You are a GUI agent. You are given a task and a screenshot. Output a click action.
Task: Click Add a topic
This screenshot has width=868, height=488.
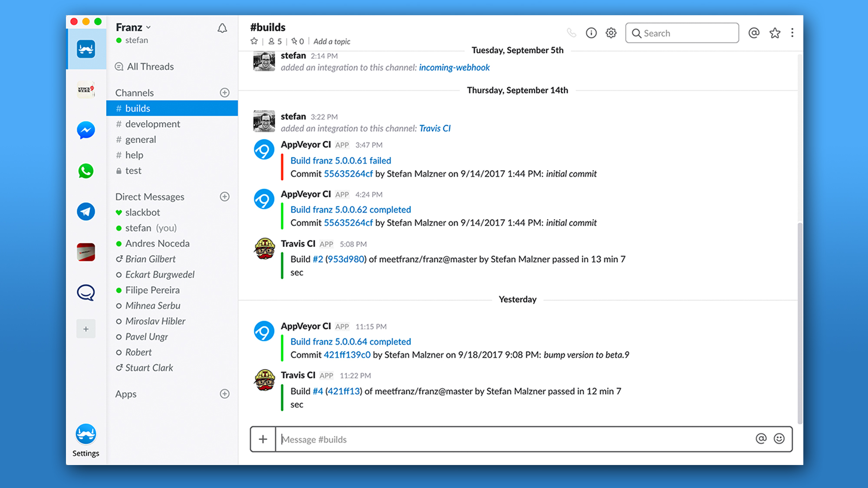(332, 42)
